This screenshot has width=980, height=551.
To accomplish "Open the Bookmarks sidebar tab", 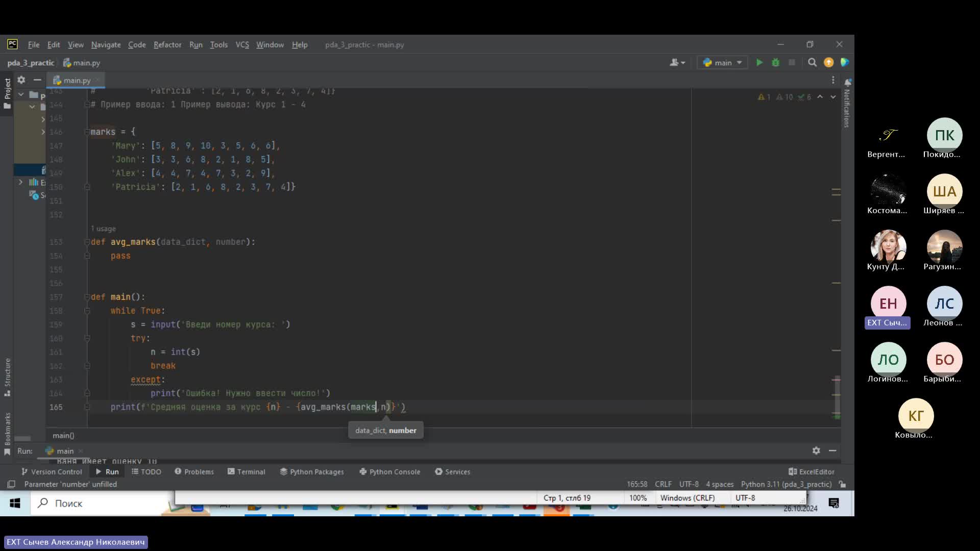I will point(7,434).
